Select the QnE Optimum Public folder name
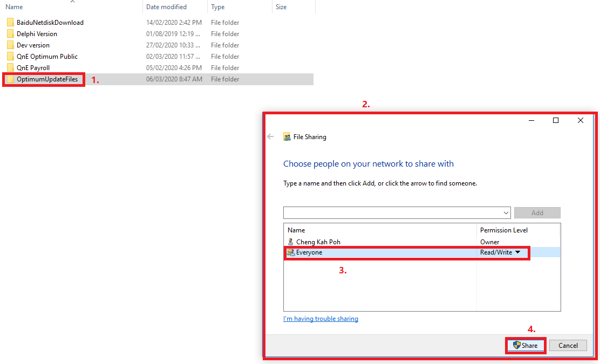The image size is (600, 364). point(47,57)
